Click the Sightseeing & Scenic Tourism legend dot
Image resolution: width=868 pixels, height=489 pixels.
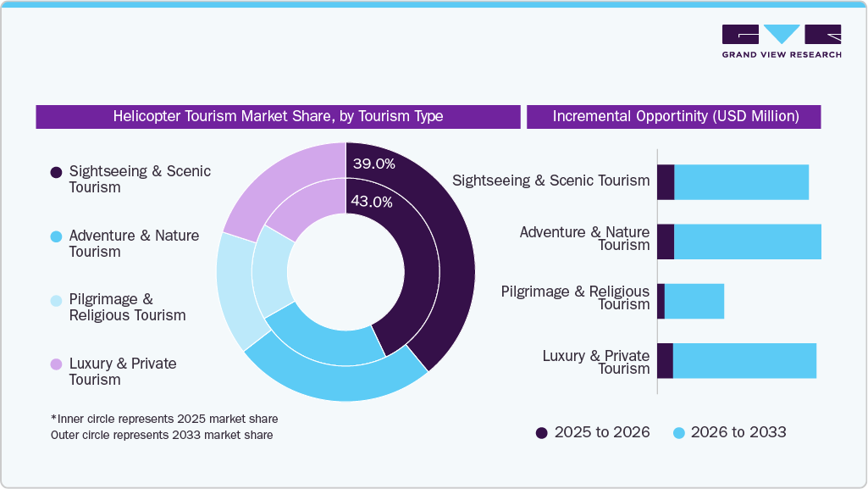tap(56, 172)
